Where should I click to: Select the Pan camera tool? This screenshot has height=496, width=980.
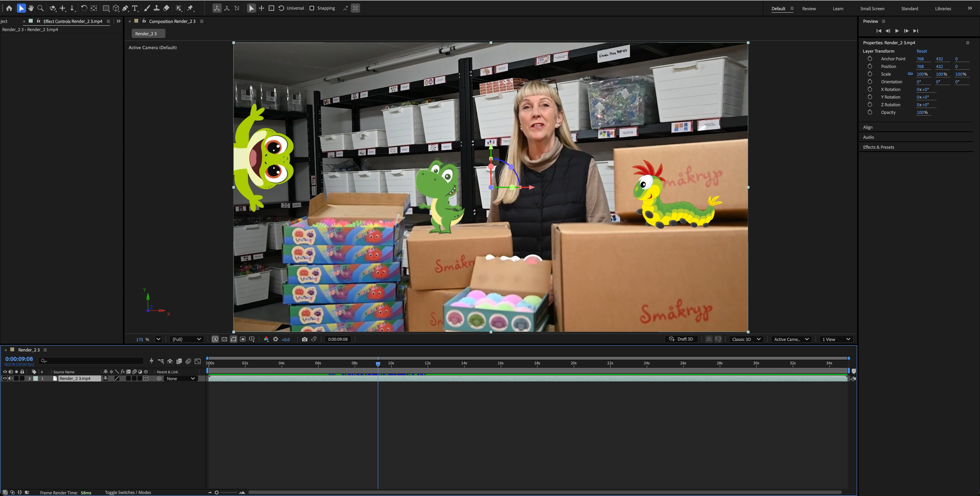coord(63,8)
